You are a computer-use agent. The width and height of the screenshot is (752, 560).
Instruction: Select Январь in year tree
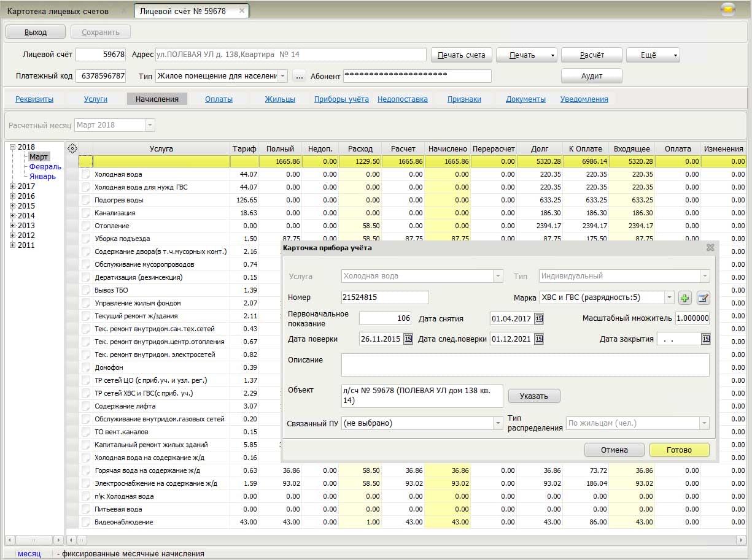click(x=42, y=177)
